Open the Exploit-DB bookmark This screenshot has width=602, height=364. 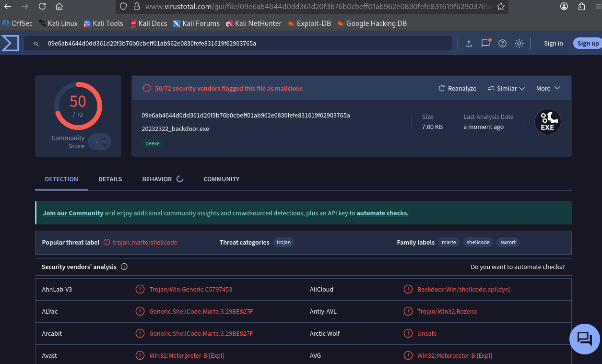tap(309, 23)
